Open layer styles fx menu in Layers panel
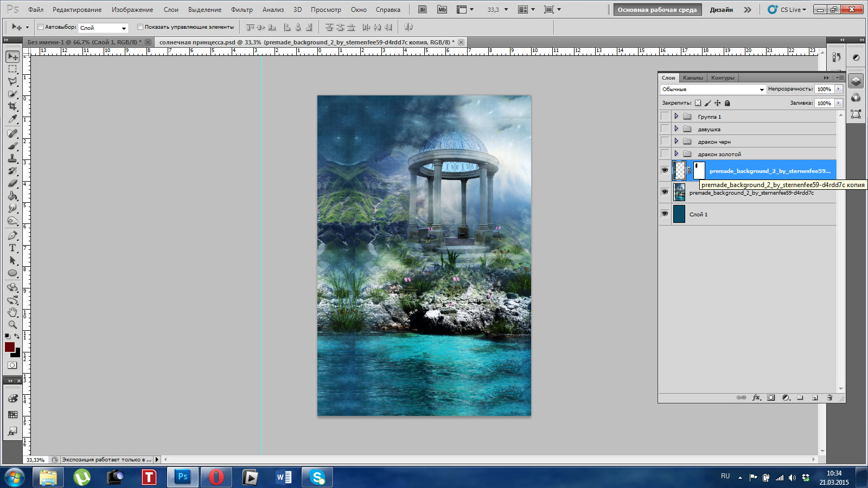 coord(756,397)
